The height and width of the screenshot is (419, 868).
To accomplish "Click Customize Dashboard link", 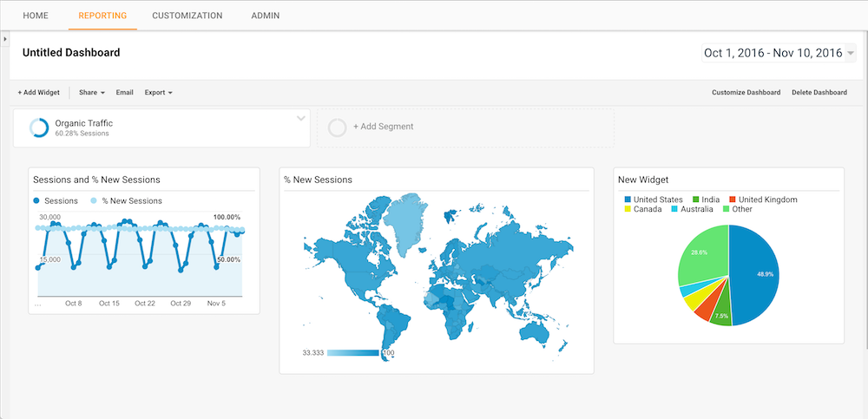I will point(746,92).
